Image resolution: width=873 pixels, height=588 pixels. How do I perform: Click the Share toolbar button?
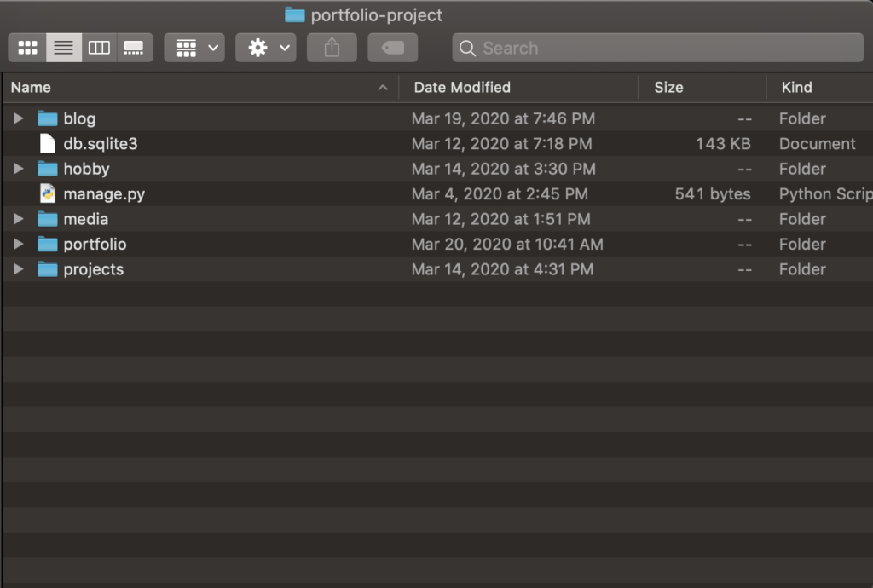click(332, 48)
